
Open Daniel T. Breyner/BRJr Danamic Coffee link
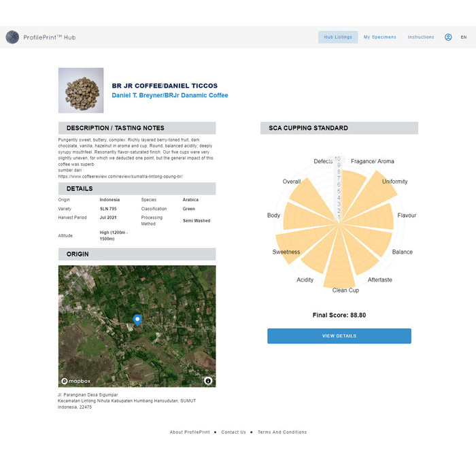coord(170,96)
